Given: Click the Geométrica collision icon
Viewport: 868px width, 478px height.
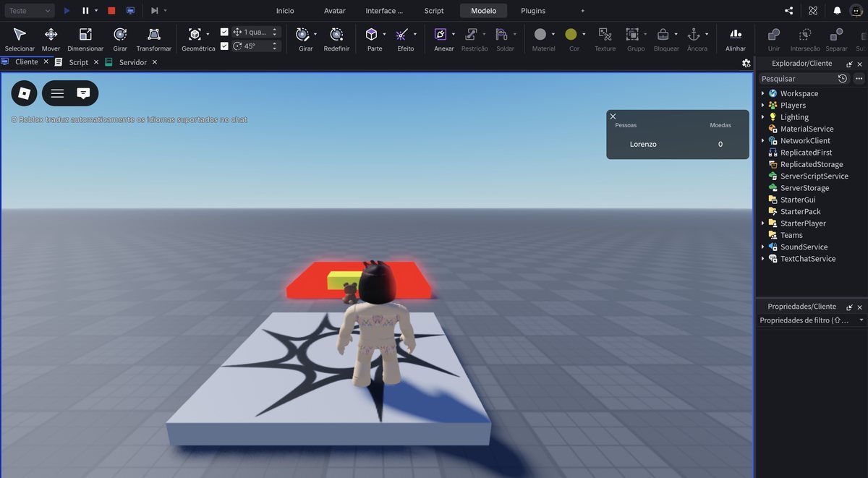Looking at the screenshot, I should click(195, 34).
